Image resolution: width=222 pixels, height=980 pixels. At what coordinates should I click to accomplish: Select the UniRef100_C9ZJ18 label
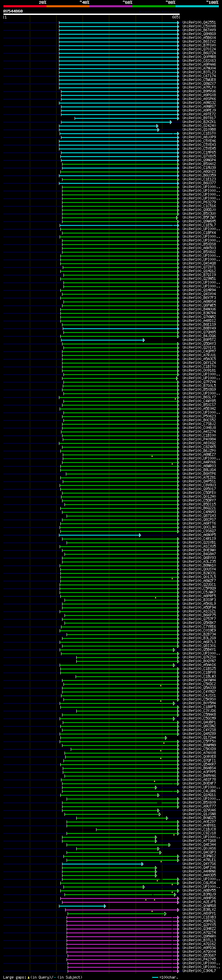pos(199,833)
